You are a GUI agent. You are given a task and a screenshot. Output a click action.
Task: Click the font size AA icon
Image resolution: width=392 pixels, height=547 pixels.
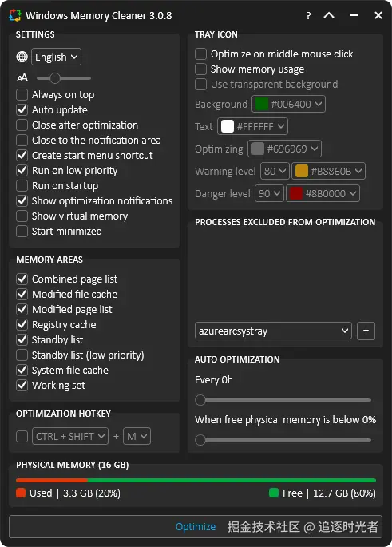(x=22, y=78)
